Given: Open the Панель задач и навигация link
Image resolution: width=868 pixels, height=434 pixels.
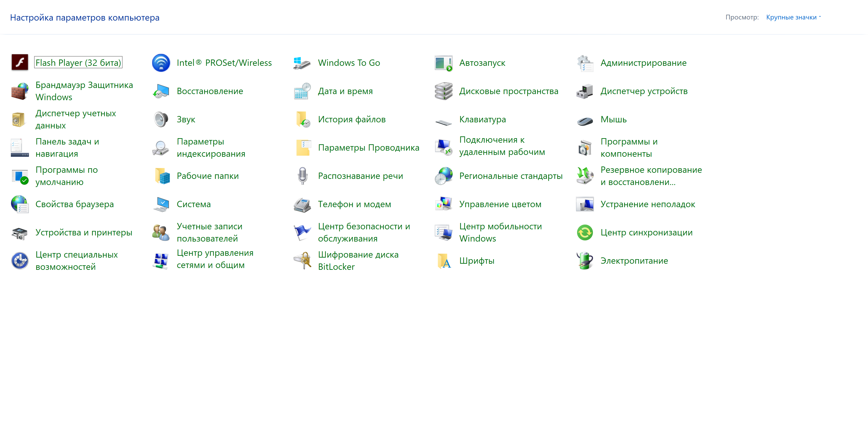Looking at the screenshot, I should pyautogui.click(x=67, y=148).
